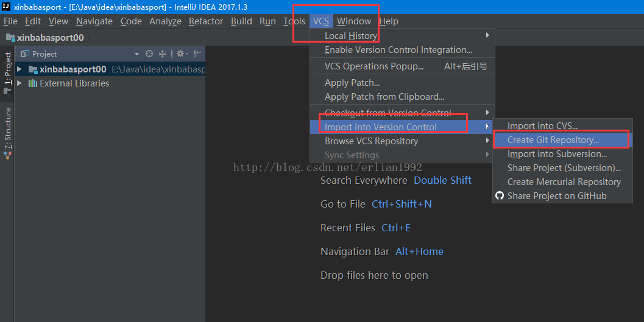Open the View menu
The height and width of the screenshot is (322, 644).
pyautogui.click(x=58, y=21)
